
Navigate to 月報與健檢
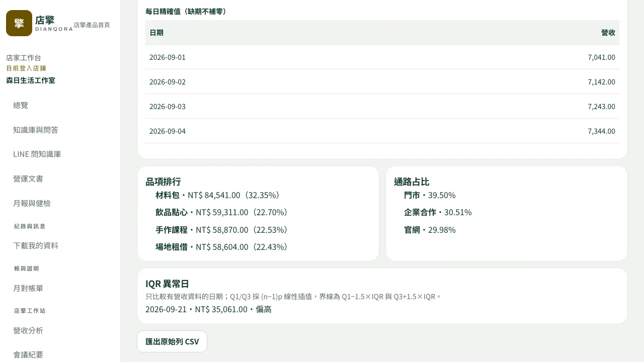click(x=32, y=203)
